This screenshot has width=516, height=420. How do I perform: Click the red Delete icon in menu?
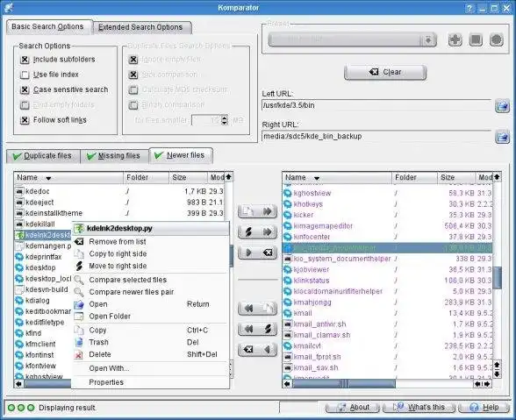click(79, 355)
